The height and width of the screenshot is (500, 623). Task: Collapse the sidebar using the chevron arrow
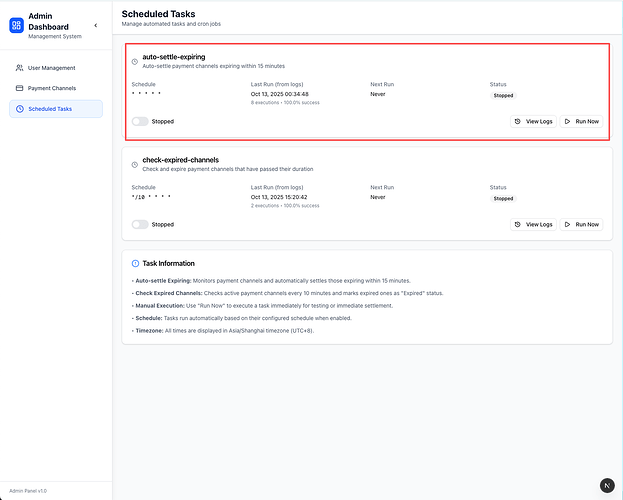pos(96,25)
